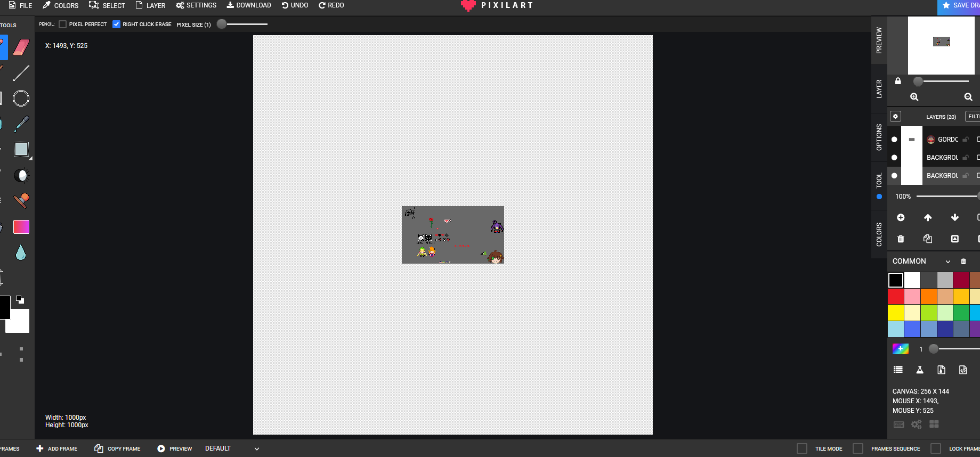Add a new layer with plus icon
Image resolution: width=980 pixels, height=457 pixels.
901,217
